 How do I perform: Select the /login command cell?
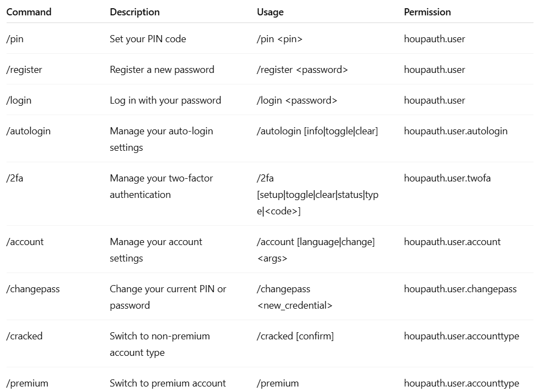19,100
